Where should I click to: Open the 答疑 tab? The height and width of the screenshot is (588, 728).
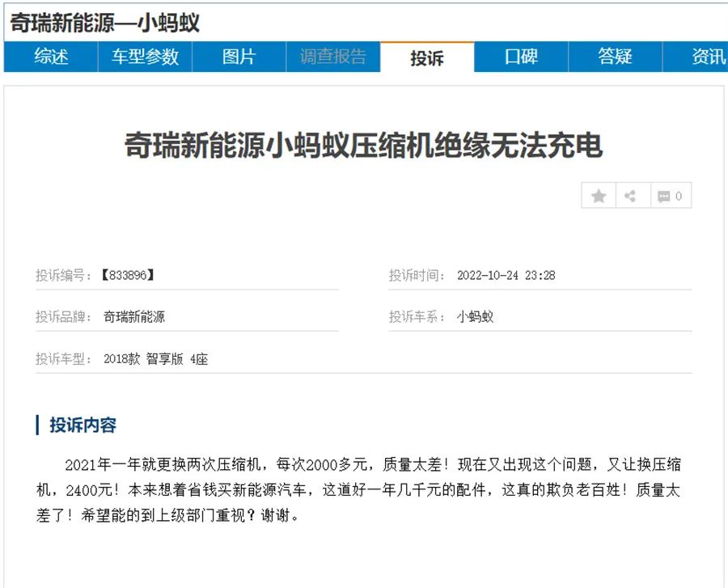(615, 57)
